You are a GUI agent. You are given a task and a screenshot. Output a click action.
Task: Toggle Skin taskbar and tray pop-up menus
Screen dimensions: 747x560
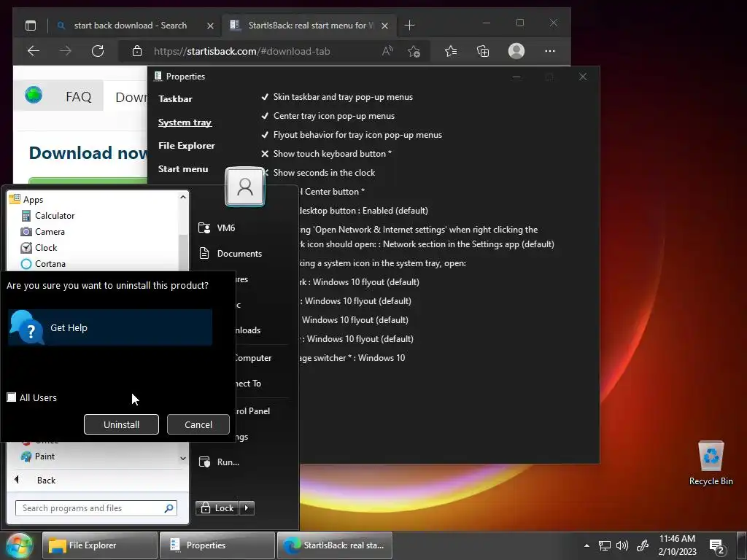(x=337, y=97)
